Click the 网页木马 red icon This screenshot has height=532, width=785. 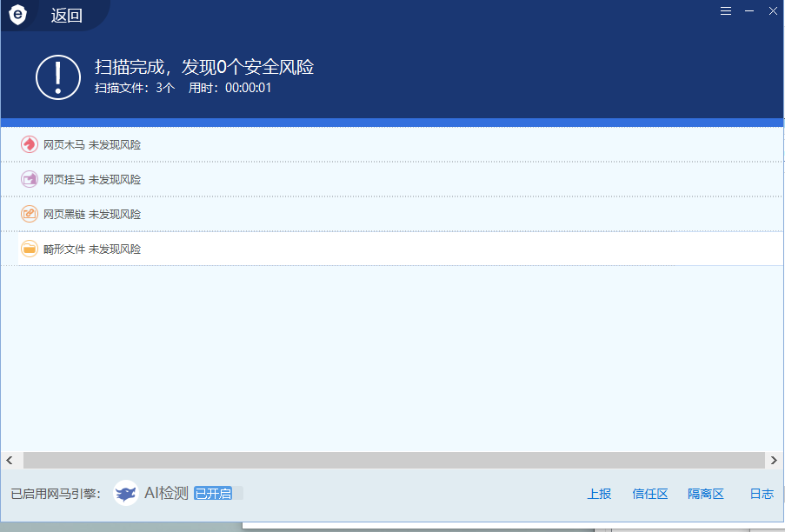29,144
